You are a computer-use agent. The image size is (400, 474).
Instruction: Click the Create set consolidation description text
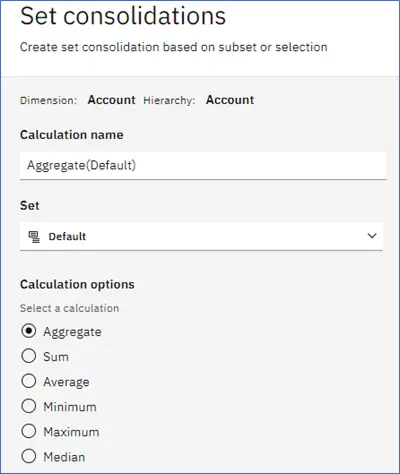pos(174,47)
